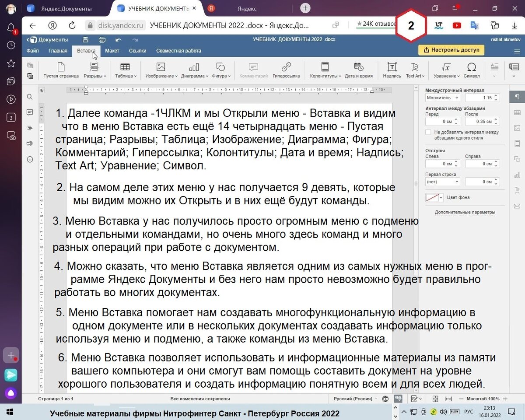
Task: Open the comments panel in left sidebar
Action: point(30,112)
